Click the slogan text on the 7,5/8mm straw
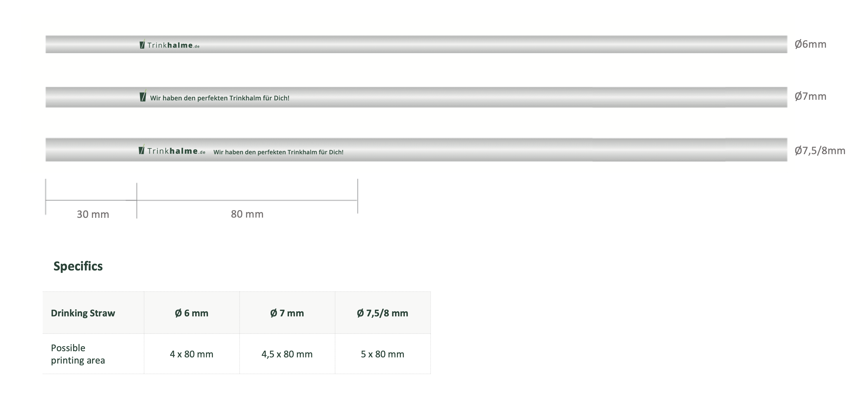This screenshot has width=868, height=407. click(x=278, y=152)
